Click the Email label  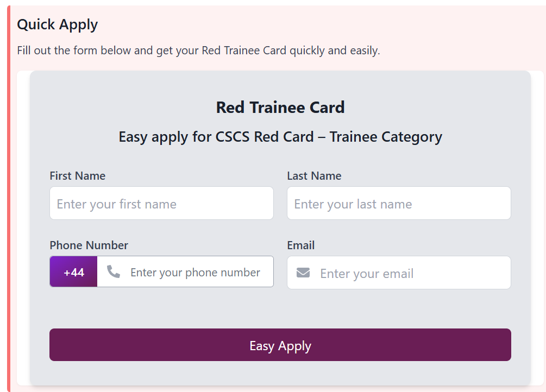pos(301,245)
